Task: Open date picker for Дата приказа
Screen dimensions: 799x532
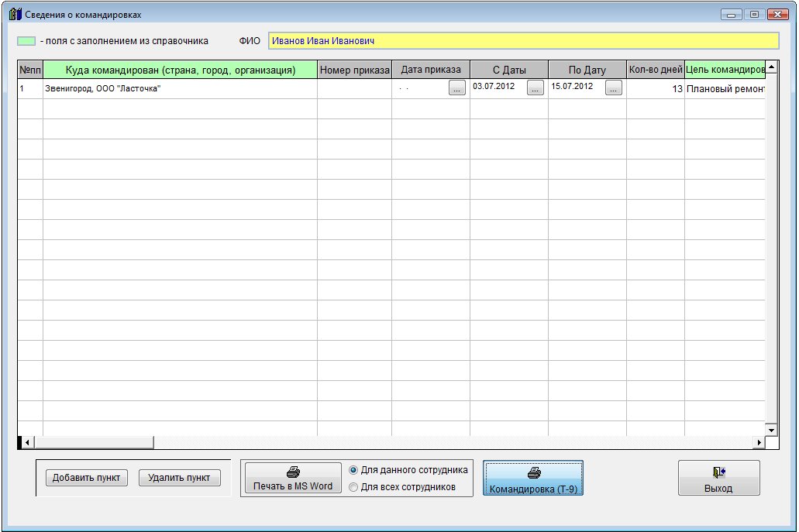Action: 457,88
